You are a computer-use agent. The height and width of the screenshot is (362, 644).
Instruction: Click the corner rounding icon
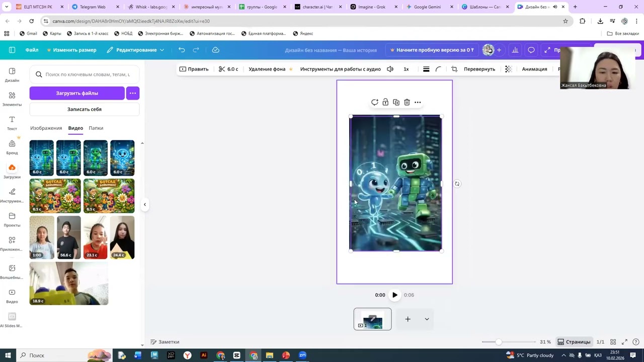point(438,69)
